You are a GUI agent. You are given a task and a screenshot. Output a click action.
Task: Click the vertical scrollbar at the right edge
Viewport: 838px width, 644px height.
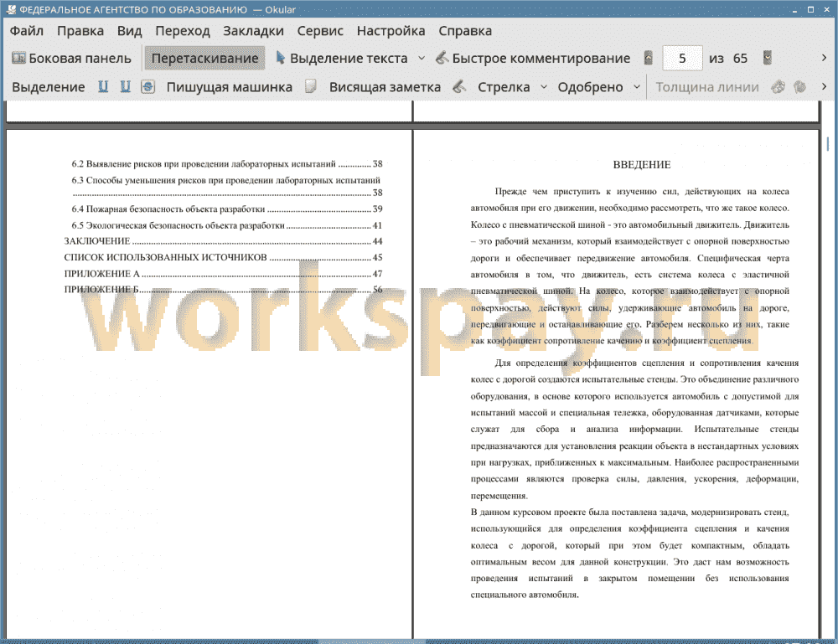[828, 368]
